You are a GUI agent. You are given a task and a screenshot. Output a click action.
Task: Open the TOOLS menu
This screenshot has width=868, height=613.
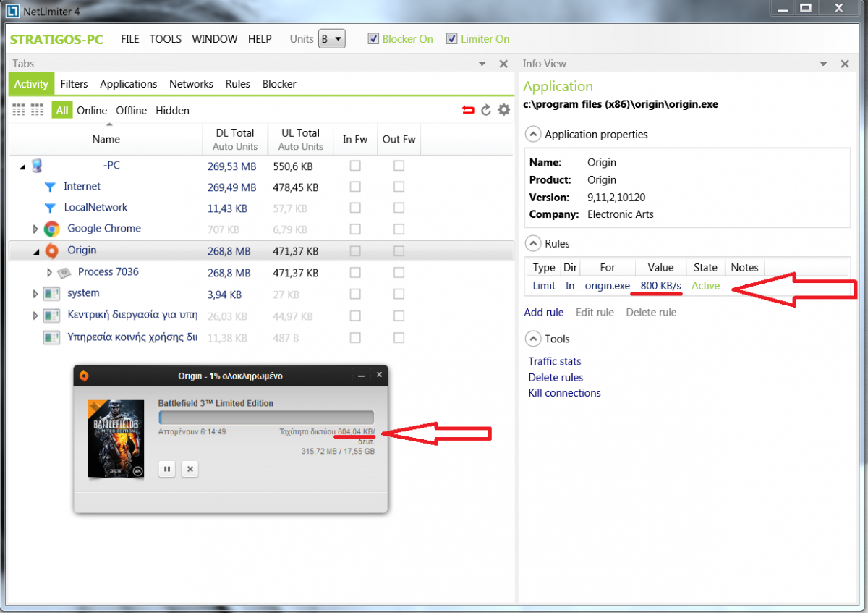[166, 39]
